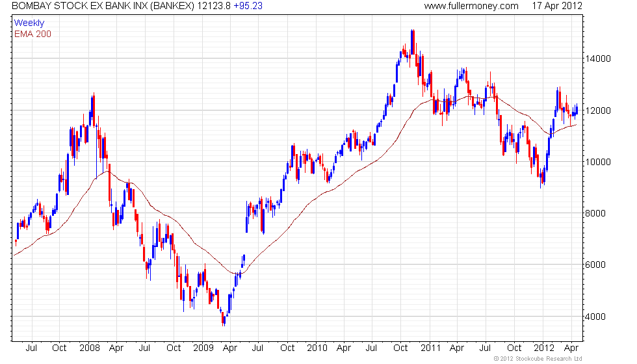Click the 4000 price axis label
637x364 pixels.
(595, 317)
